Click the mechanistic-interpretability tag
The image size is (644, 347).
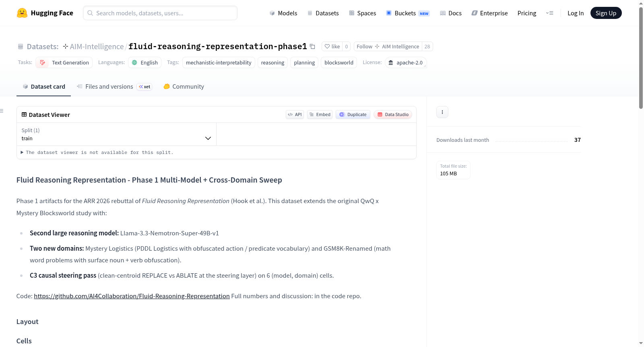(219, 62)
